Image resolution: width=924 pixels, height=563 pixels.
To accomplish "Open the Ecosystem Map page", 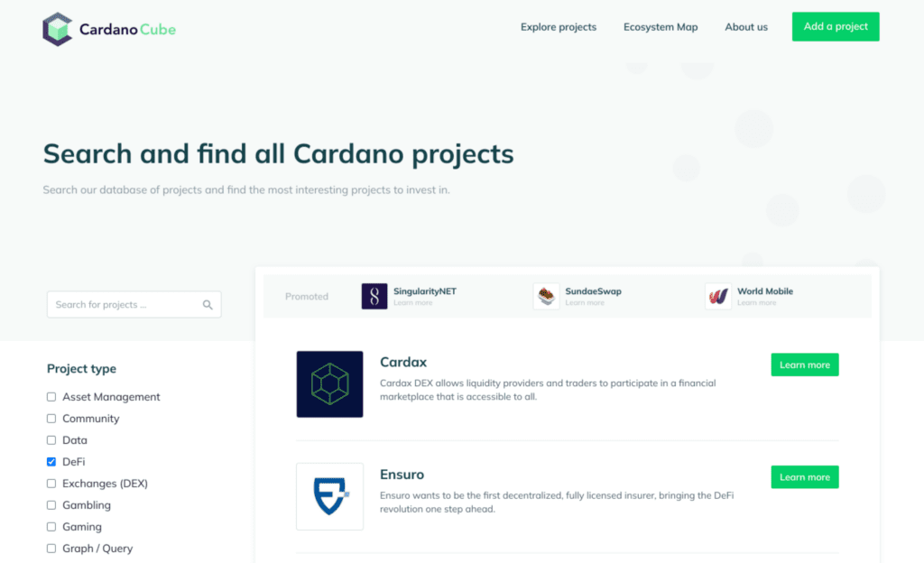I will coord(661,27).
